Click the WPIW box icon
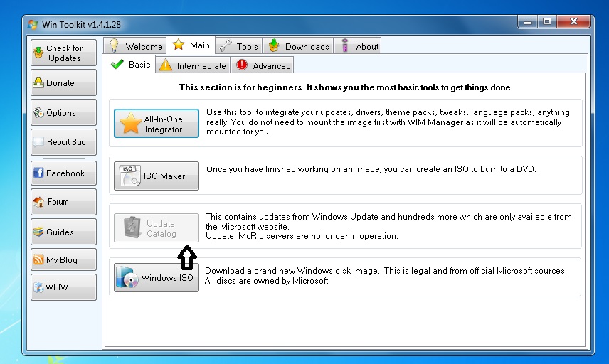The width and height of the screenshot is (609, 364). (x=38, y=287)
